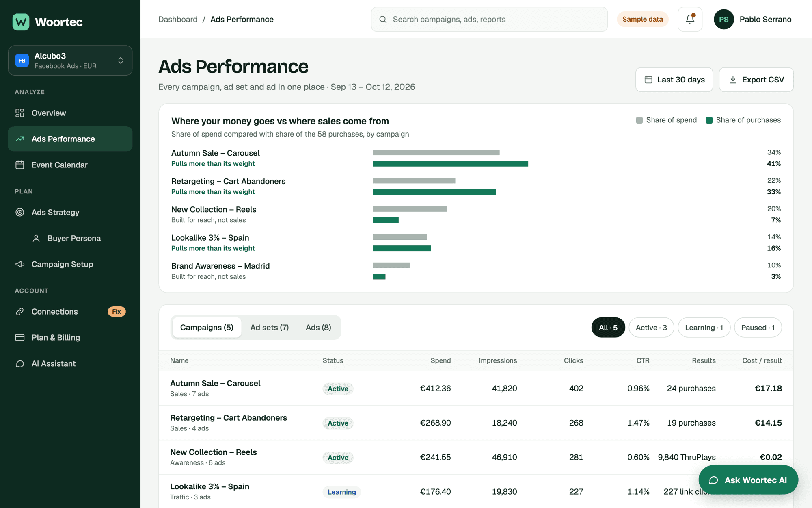
Task: Expand the Alcubo3 account switcher
Action: point(70,60)
